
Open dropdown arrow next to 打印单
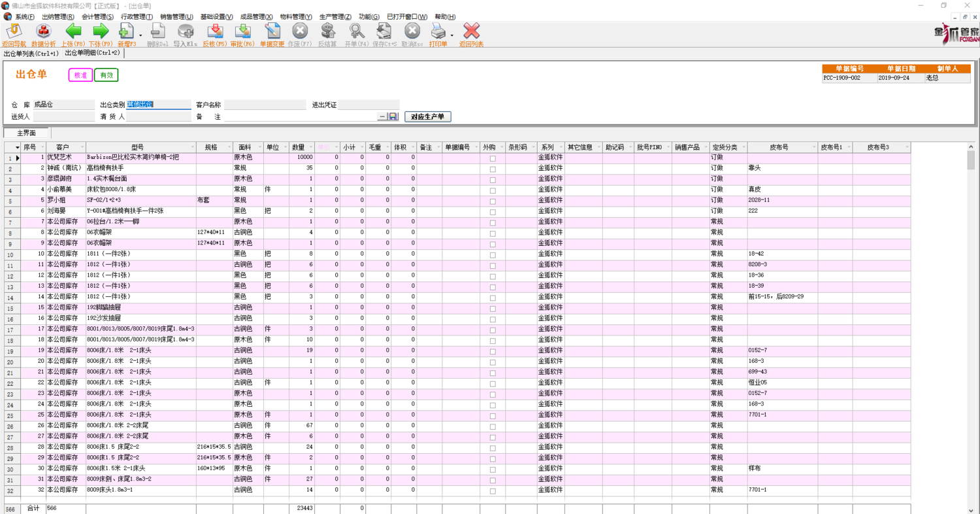click(x=452, y=35)
